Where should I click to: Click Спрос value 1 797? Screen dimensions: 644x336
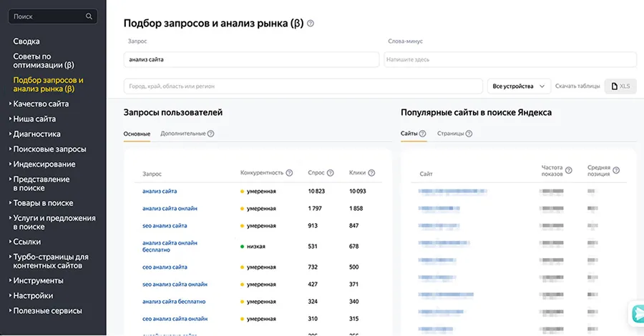pyautogui.click(x=315, y=209)
